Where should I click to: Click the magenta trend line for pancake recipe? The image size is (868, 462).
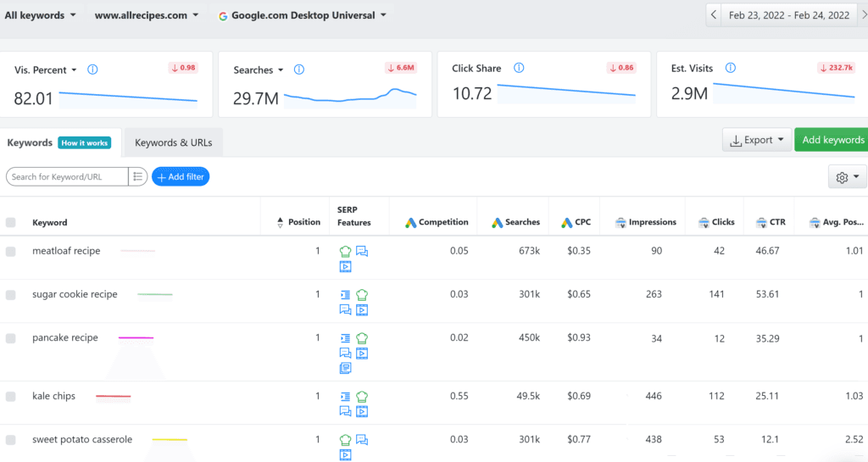[136, 337]
